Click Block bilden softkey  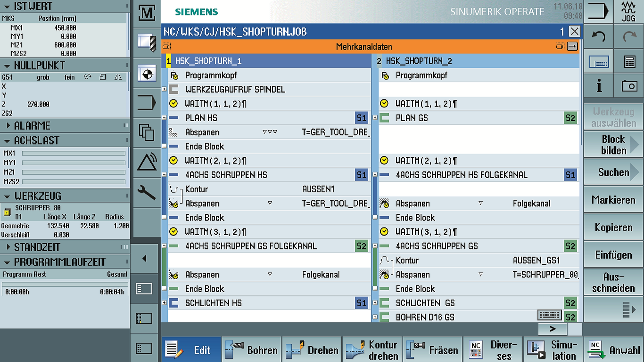point(614,144)
